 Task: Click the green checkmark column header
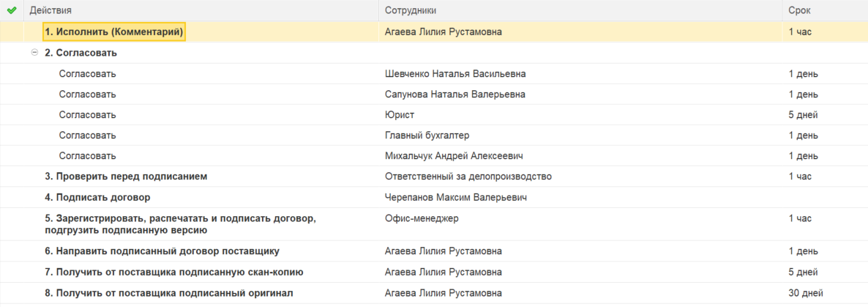[x=12, y=10]
